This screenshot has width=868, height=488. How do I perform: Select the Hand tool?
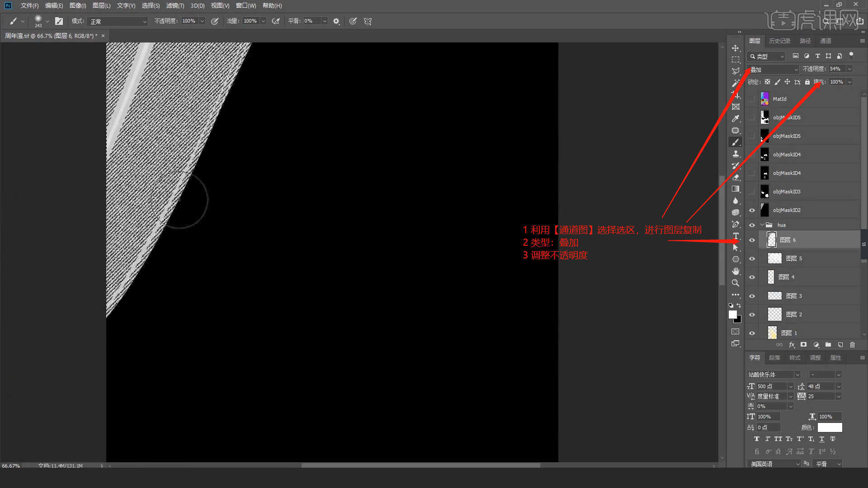click(736, 271)
